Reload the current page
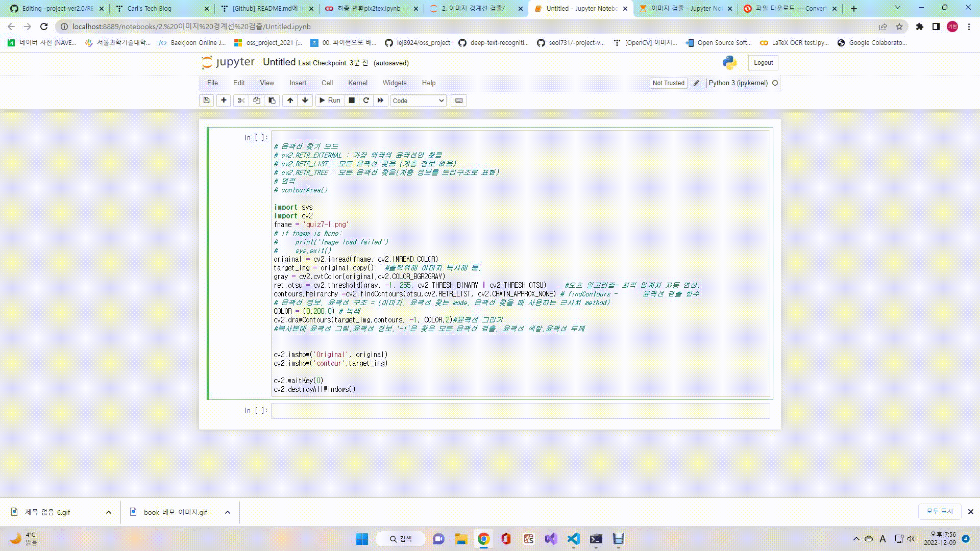 coord(44,27)
